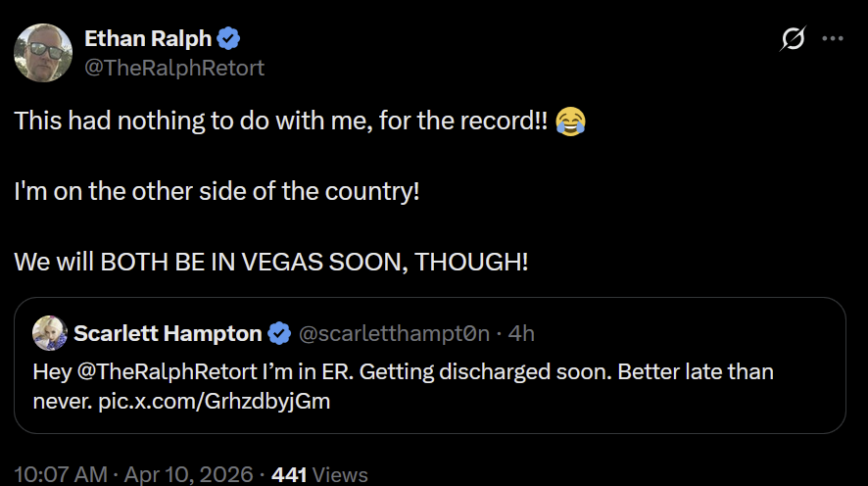Click the 441 Views counter

click(319, 475)
